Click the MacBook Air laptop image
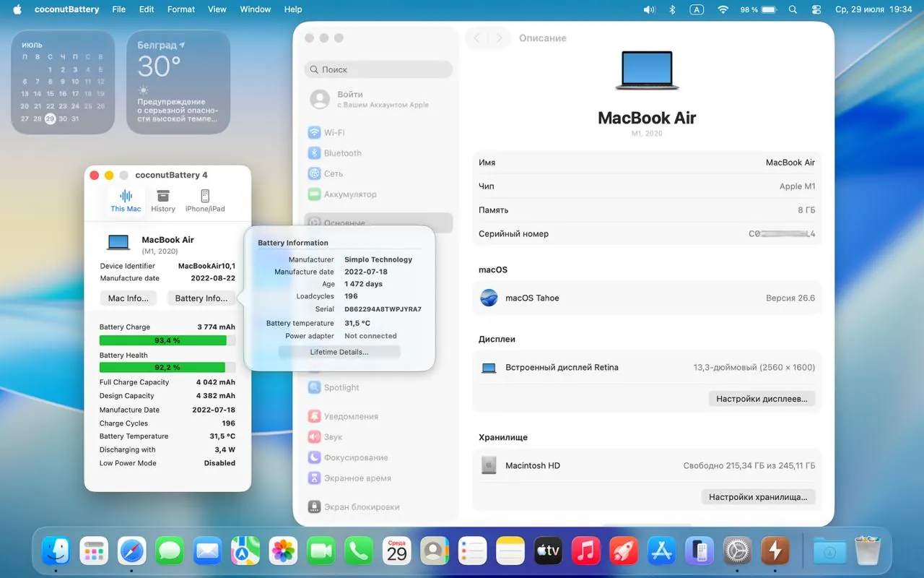 tap(647, 70)
